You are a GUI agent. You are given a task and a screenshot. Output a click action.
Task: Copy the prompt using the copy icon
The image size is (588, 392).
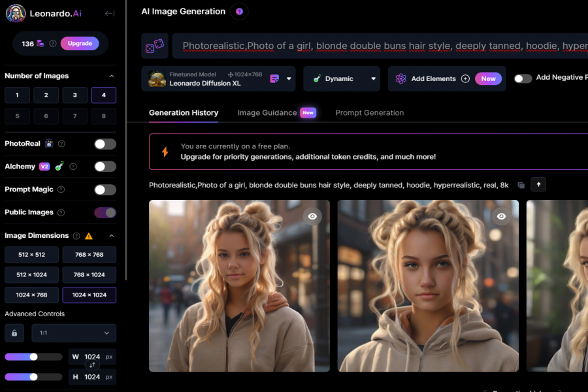(x=521, y=185)
